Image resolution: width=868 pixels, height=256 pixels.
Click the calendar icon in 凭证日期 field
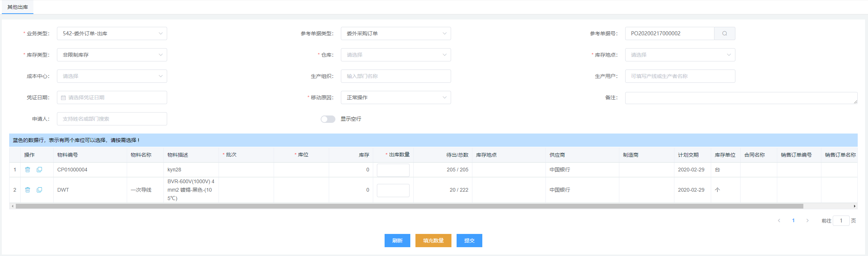click(64, 98)
